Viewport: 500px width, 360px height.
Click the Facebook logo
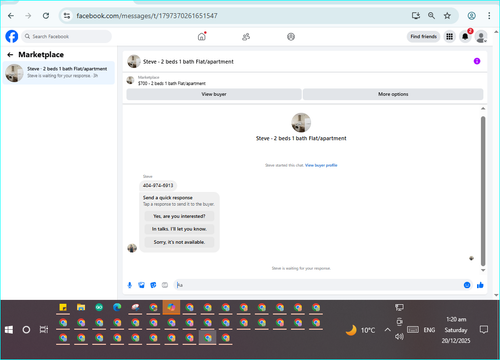[x=12, y=36]
